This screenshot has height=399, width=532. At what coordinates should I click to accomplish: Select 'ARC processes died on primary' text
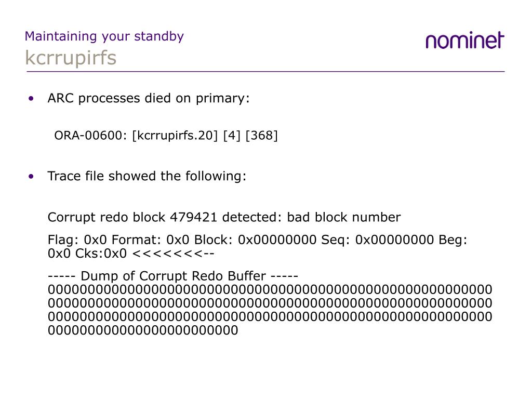[148, 98]
